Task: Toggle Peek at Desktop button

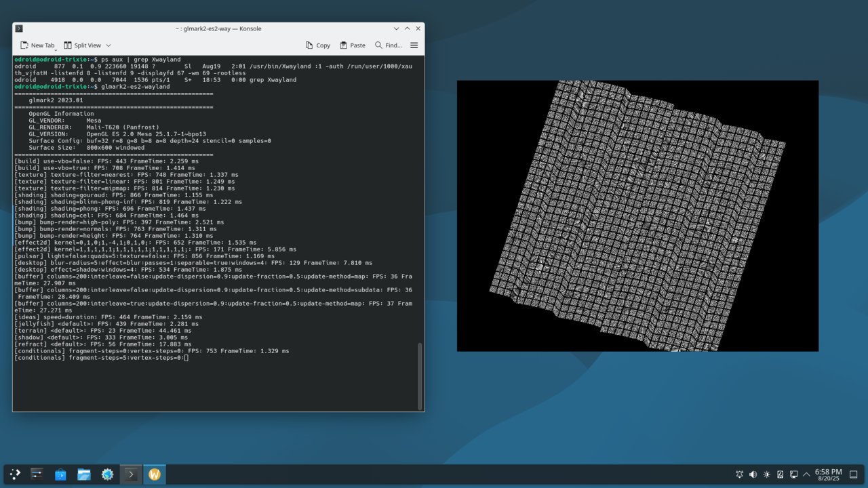Action: pyautogui.click(x=854, y=474)
